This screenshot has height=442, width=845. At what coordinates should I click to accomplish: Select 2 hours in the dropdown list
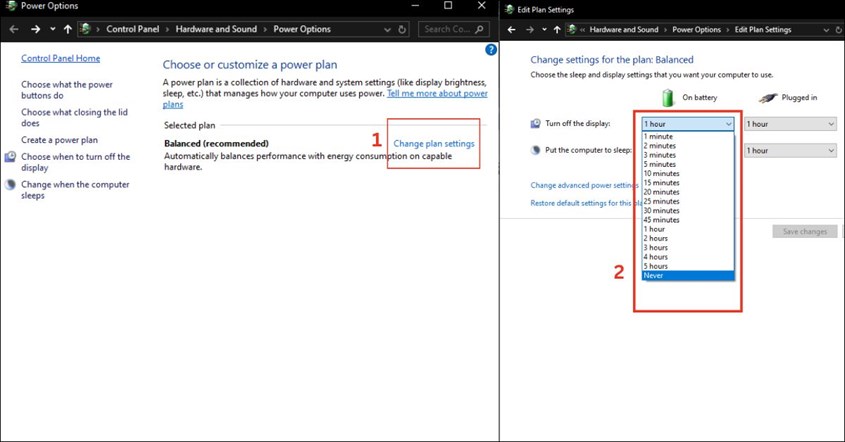(x=688, y=238)
